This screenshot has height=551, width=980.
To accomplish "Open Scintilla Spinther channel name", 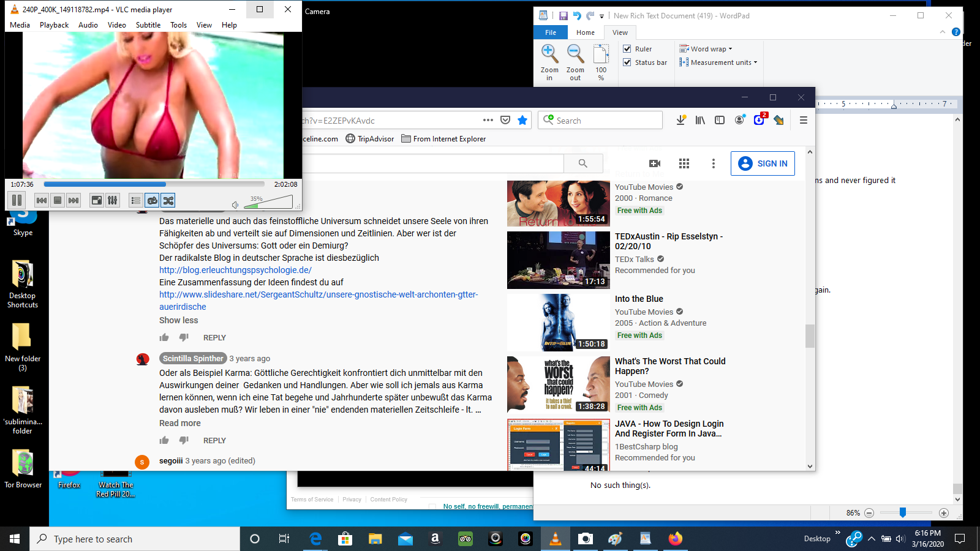I will click(193, 359).
